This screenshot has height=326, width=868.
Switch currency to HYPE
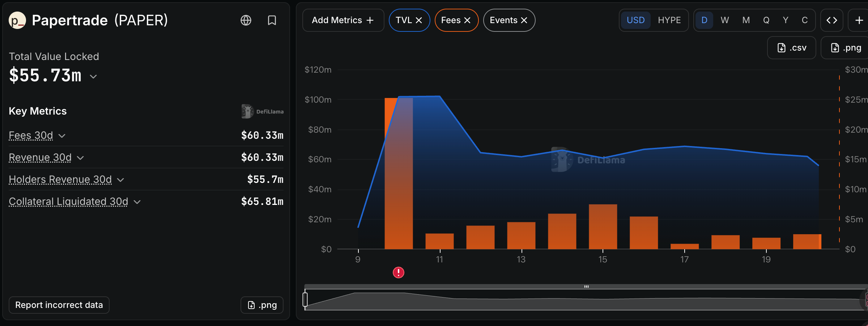point(669,20)
